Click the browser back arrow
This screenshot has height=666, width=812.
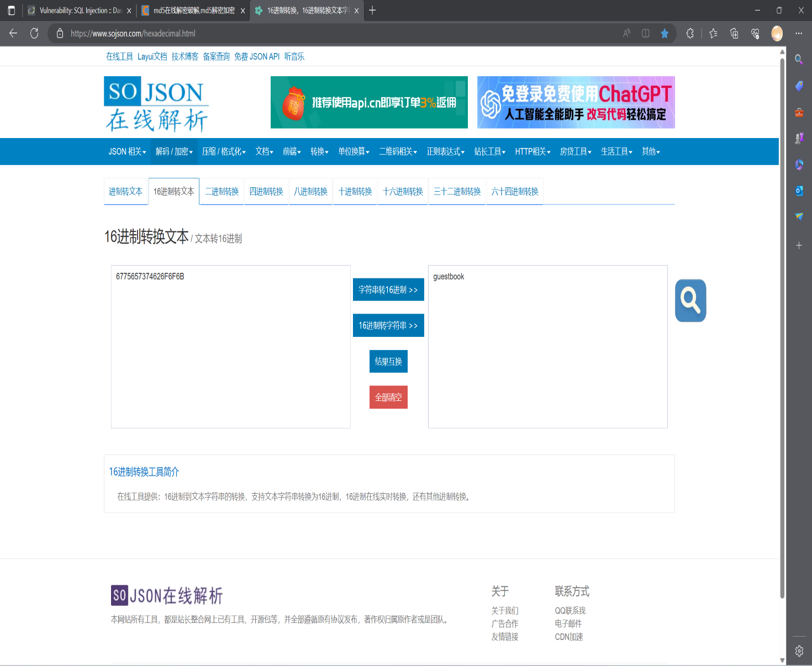pos(13,33)
